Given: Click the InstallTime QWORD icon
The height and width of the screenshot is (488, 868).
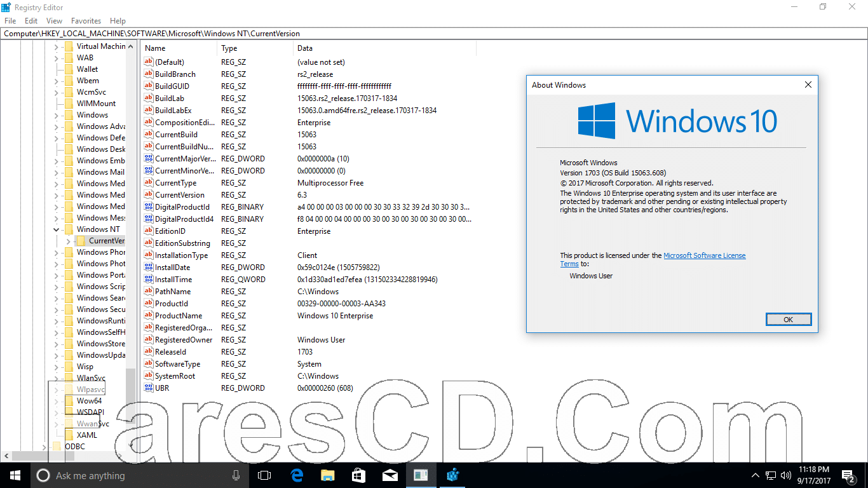Looking at the screenshot, I should (x=149, y=280).
